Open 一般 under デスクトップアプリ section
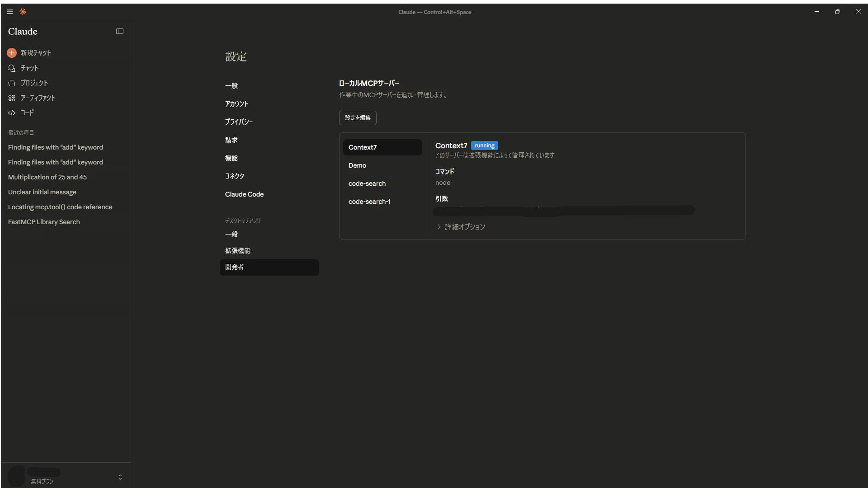 pos(269,234)
